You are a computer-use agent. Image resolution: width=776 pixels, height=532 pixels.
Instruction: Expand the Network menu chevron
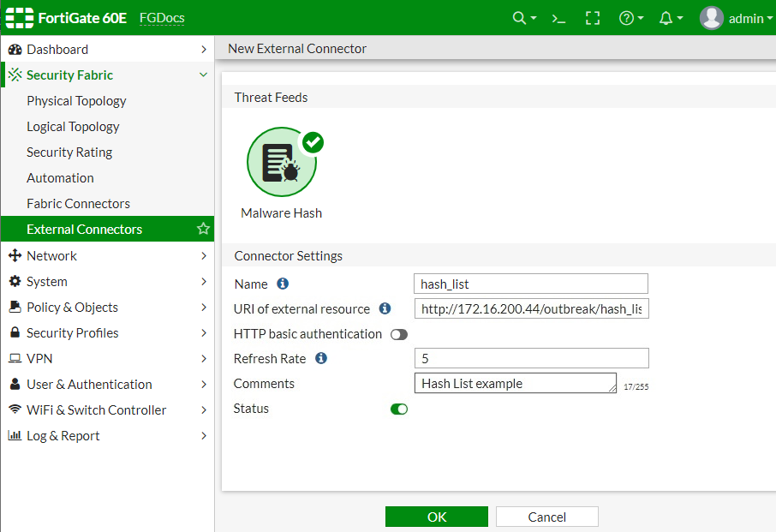[204, 256]
